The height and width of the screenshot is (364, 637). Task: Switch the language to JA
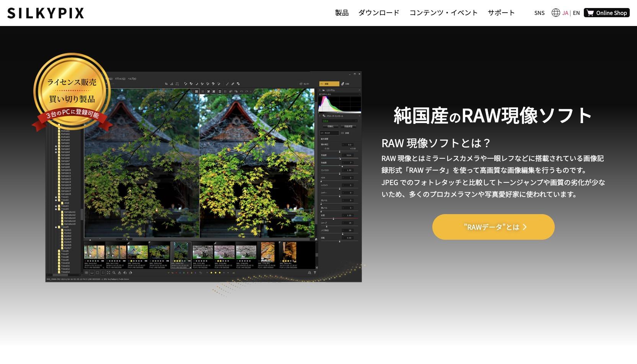pos(565,13)
